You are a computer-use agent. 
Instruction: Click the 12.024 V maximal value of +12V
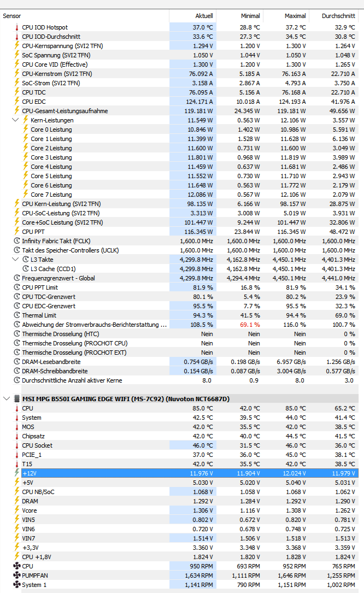tap(295, 473)
